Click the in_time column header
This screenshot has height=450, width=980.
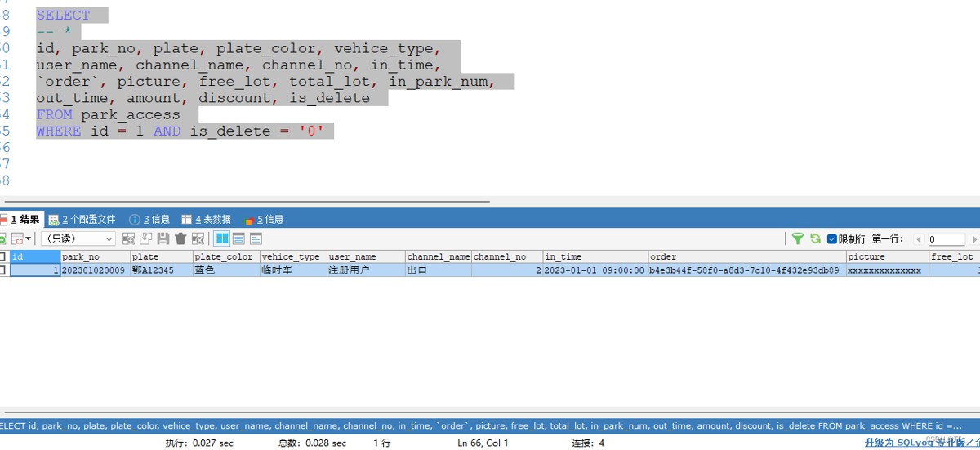point(595,256)
